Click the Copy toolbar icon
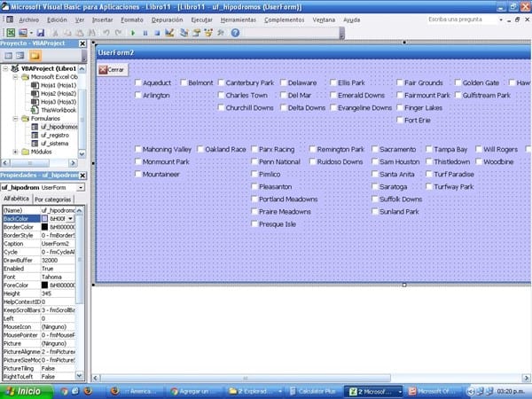Screen dimensions: 532x399 pos(67,33)
